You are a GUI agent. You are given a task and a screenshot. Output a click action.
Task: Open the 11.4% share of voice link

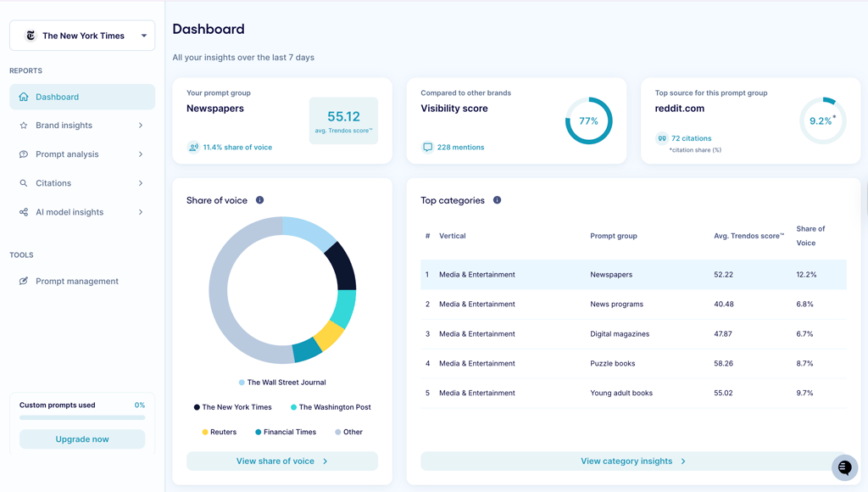click(x=237, y=148)
